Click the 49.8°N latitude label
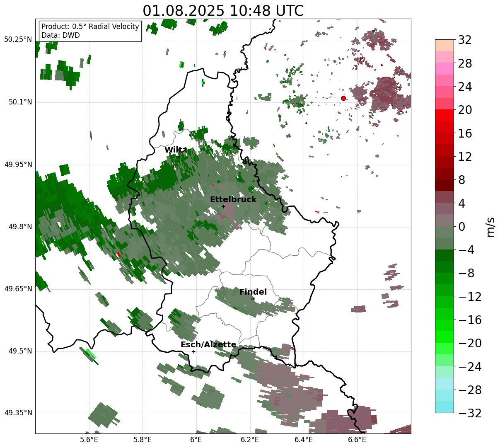 [20, 227]
